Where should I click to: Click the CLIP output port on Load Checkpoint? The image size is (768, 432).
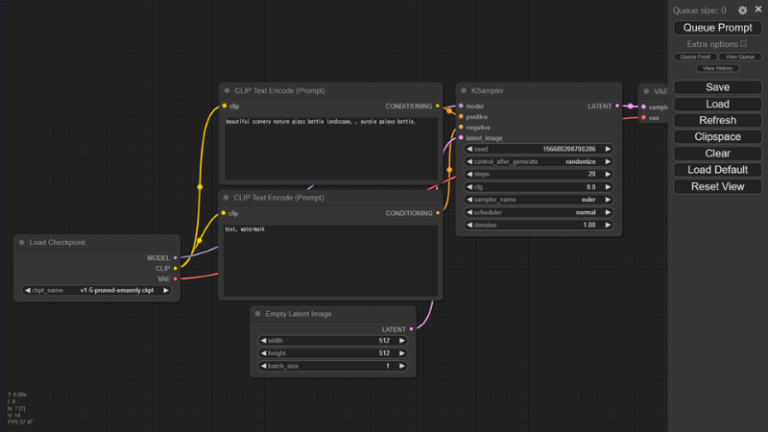tap(175, 268)
